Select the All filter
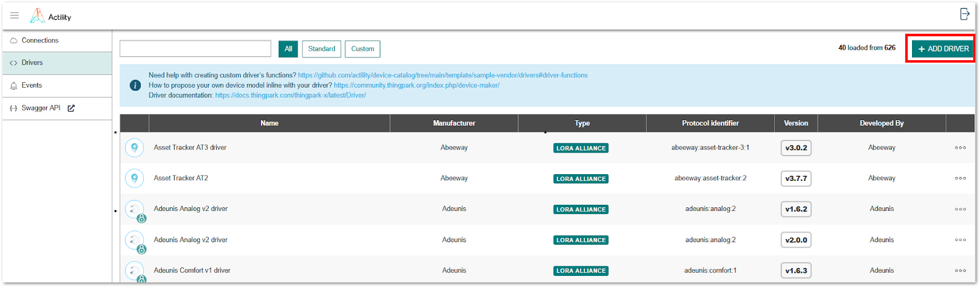 (288, 49)
